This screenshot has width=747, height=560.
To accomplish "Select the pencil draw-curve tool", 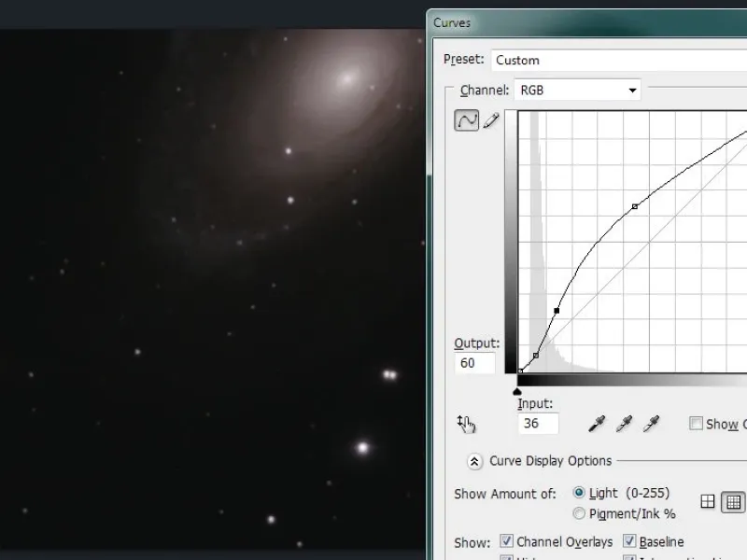I will (491, 120).
